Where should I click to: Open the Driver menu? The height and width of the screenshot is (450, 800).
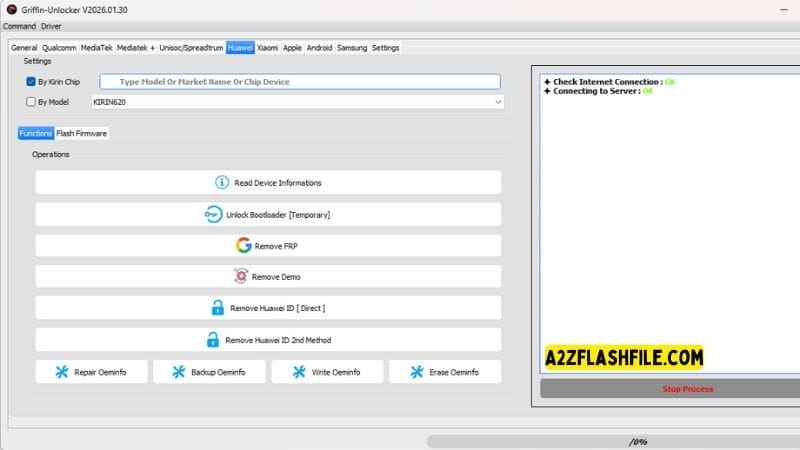51,26
